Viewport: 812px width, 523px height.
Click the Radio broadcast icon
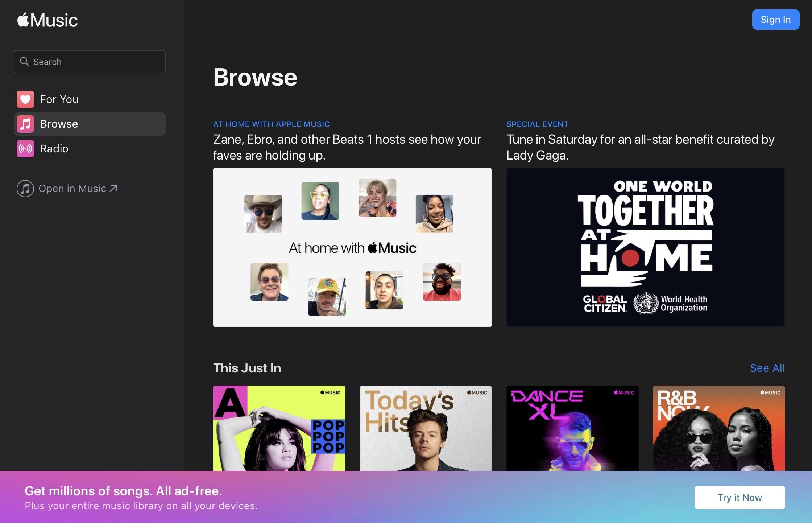[25, 149]
